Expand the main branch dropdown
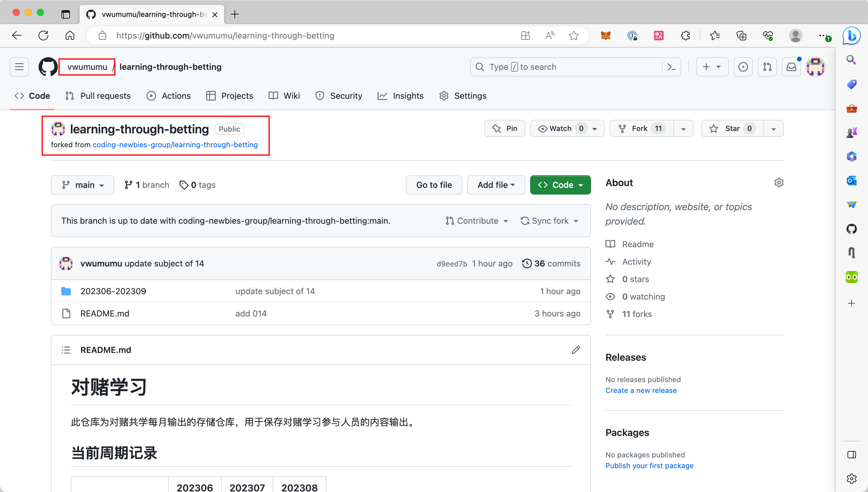868x492 pixels. (x=83, y=185)
